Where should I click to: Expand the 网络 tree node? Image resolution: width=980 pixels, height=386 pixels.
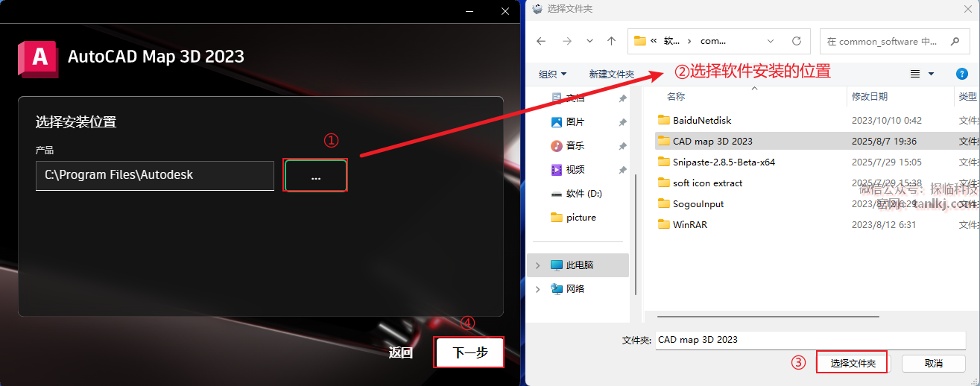[x=537, y=288]
